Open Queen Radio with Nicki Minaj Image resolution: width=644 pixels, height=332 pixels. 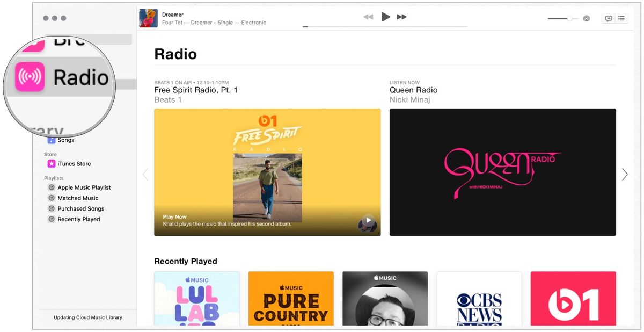tap(502, 171)
